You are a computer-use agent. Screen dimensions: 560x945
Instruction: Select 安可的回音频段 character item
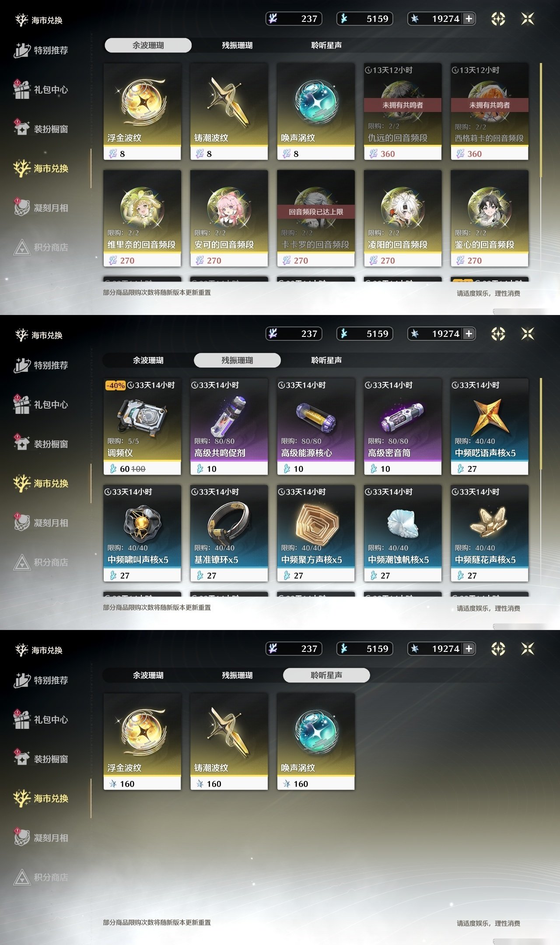click(x=229, y=218)
